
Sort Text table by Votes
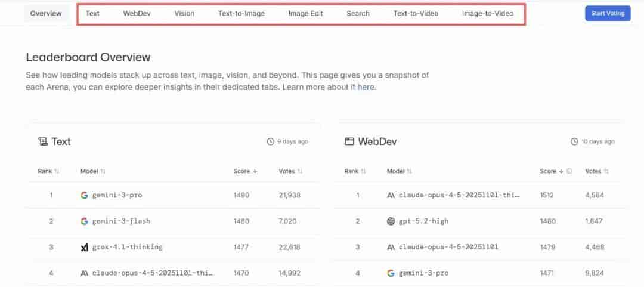[x=300, y=171]
